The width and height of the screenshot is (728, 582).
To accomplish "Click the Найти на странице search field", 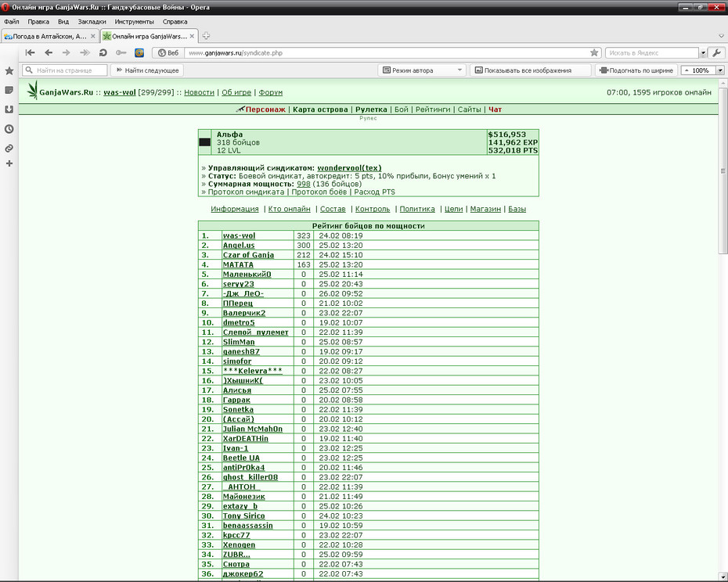I will coord(65,70).
